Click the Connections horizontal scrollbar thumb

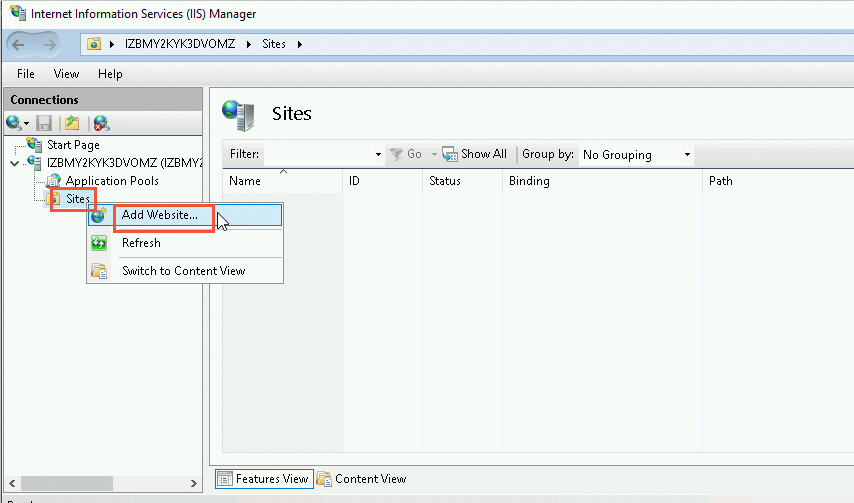(67, 483)
